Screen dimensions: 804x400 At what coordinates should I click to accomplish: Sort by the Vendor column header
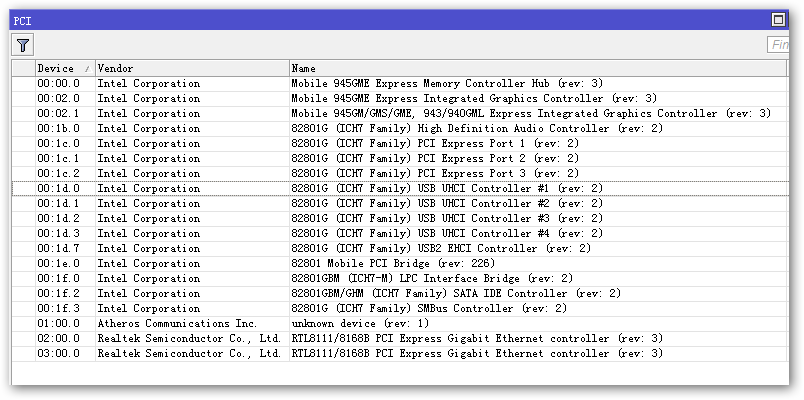192,68
